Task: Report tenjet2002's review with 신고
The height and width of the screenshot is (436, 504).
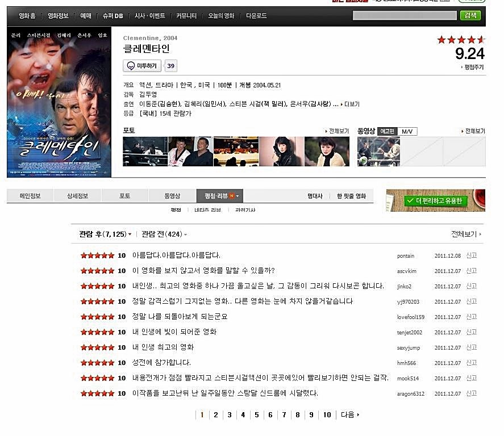Action: [x=472, y=332]
